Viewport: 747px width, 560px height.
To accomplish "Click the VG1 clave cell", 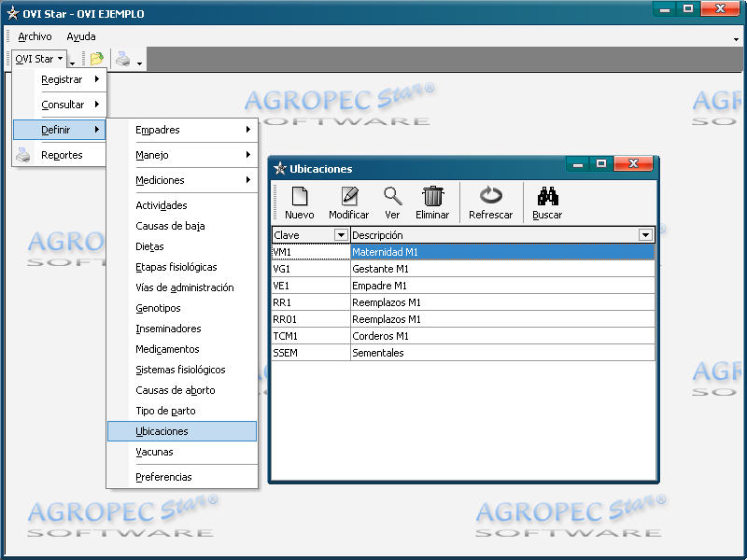I will point(311,269).
